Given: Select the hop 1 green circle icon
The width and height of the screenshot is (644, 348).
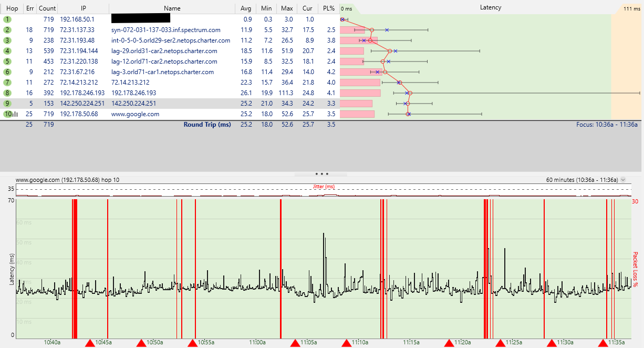Looking at the screenshot, I should [7, 19].
